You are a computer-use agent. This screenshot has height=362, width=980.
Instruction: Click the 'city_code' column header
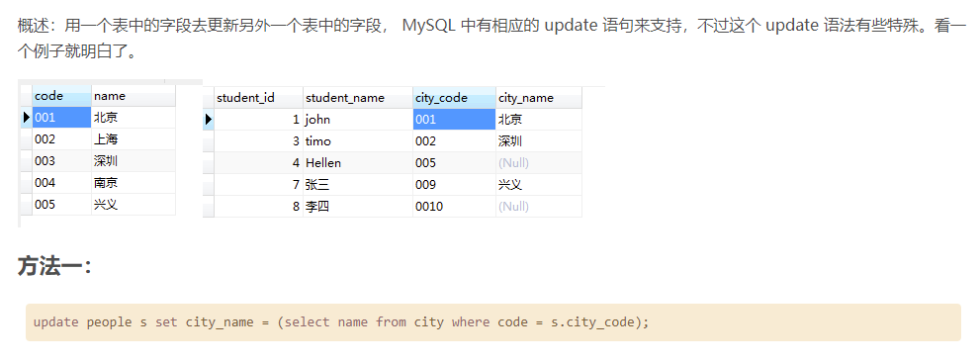pos(454,98)
